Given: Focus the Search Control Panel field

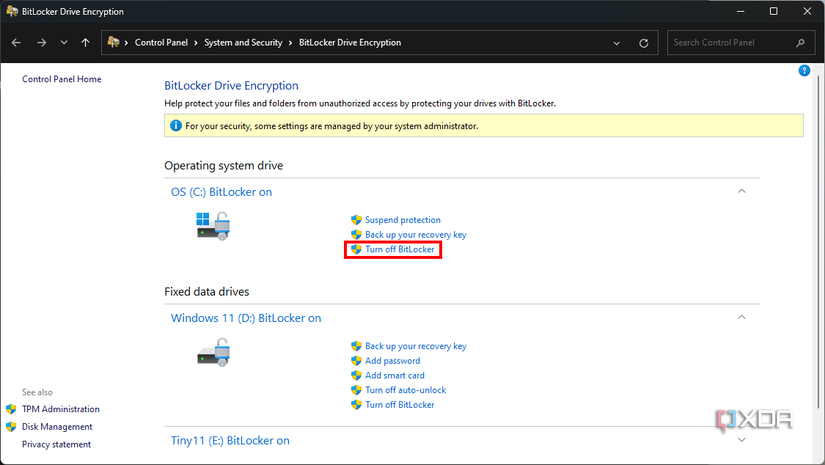Looking at the screenshot, I should [x=730, y=43].
